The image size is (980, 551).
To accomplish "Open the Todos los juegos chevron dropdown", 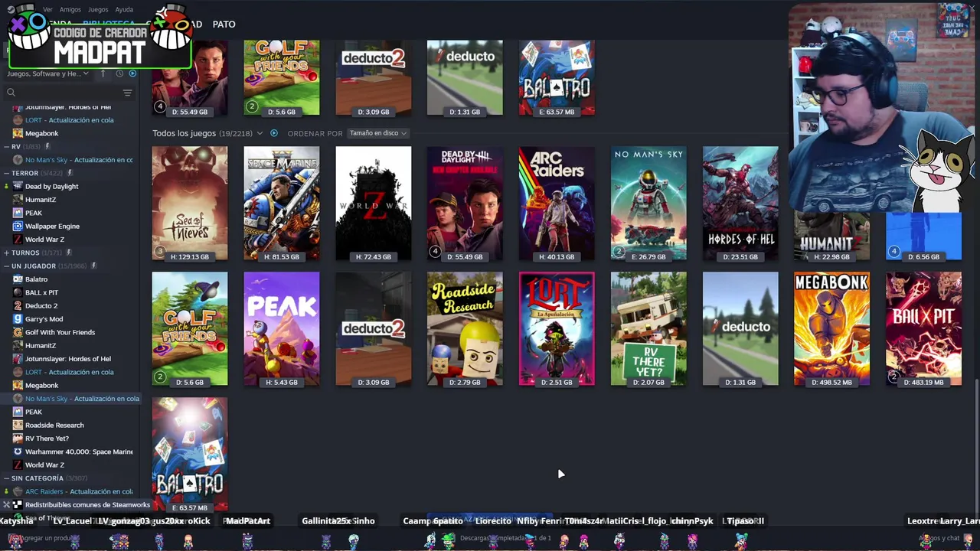I will point(260,133).
